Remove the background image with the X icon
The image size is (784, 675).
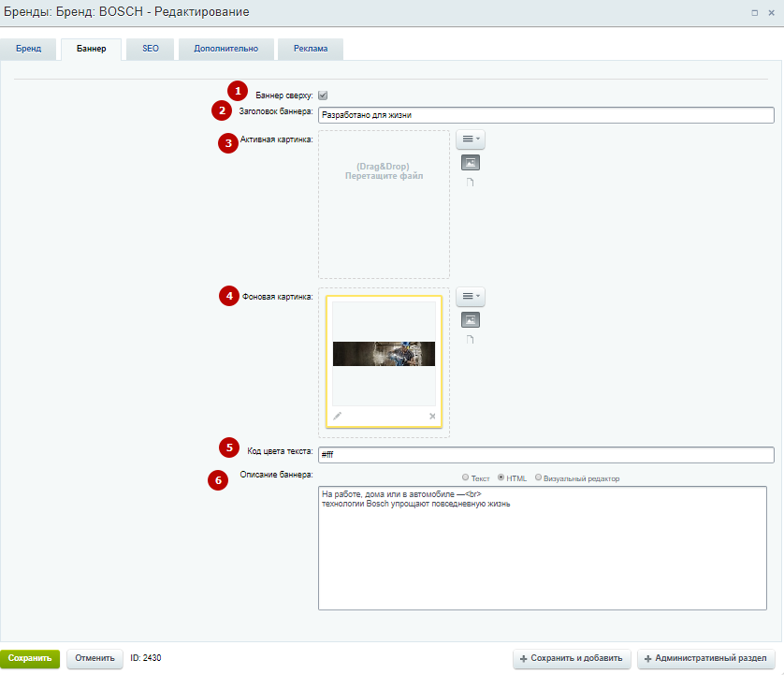pos(432,417)
